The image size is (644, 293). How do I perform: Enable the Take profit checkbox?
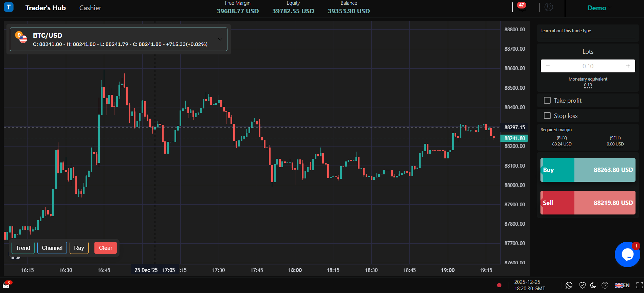coord(547,100)
